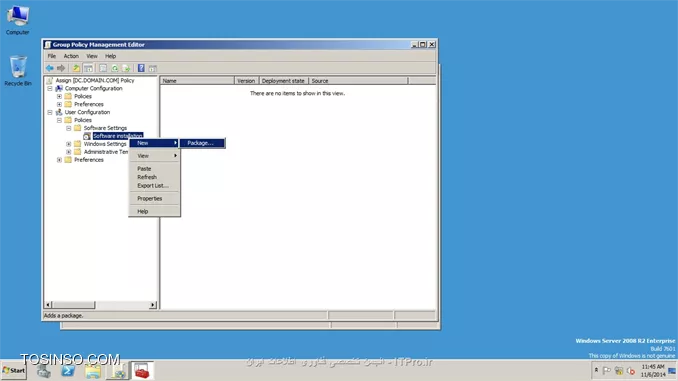Open the Computer desktop icon
This screenshot has width=678, height=381.
tap(18, 20)
